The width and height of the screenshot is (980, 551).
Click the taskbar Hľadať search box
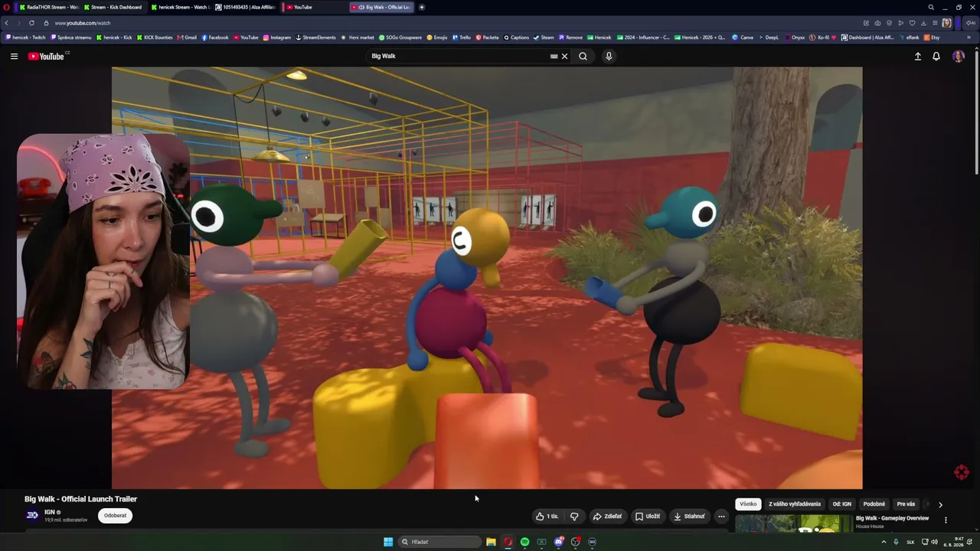coord(438,542)
